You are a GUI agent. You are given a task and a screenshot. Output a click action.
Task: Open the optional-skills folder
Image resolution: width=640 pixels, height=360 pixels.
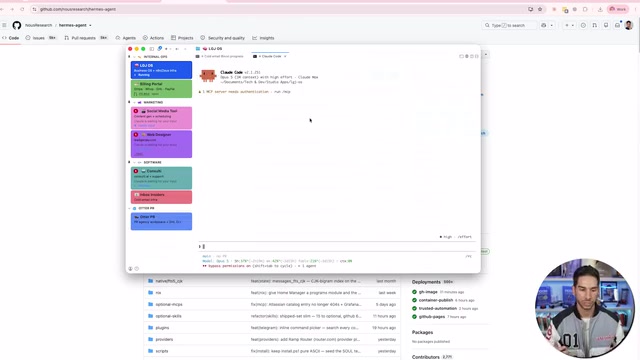click(168, 316)
